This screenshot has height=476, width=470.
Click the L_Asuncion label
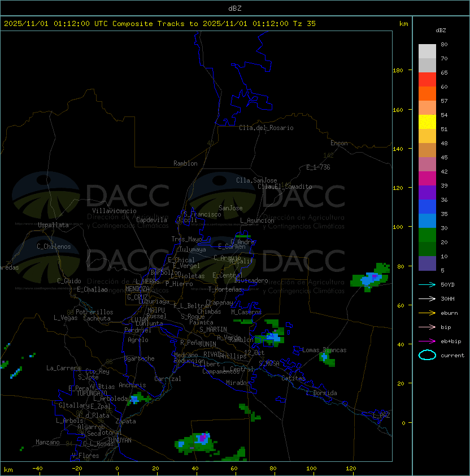(x=257, y=220)
